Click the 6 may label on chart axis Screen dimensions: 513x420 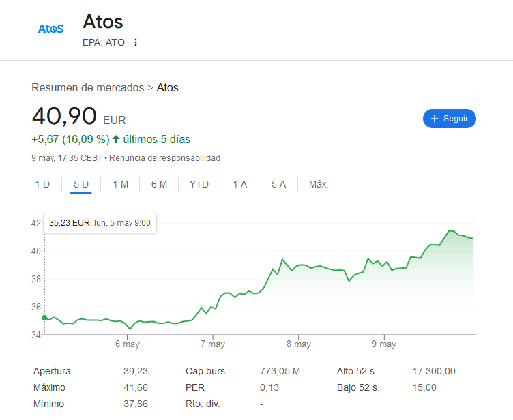128,344
